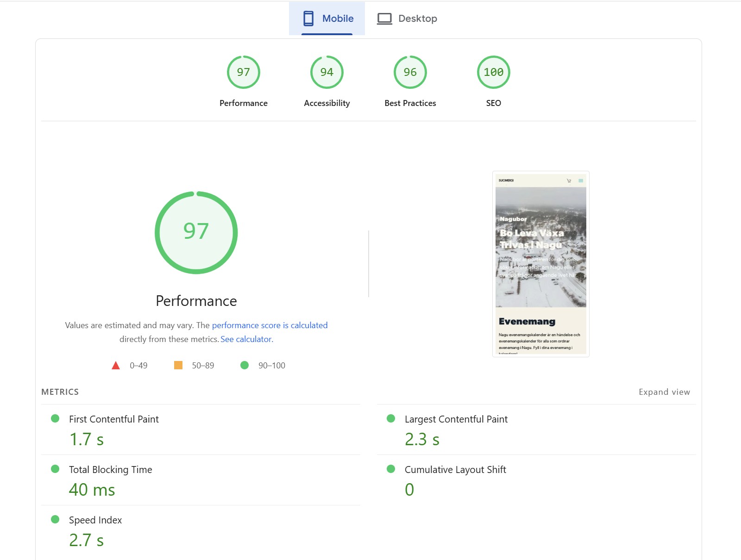The height and width of the screenshot is (560, 741).
Task: Select the Total Blocking Time metric
Action: click(x=110, y=470)
